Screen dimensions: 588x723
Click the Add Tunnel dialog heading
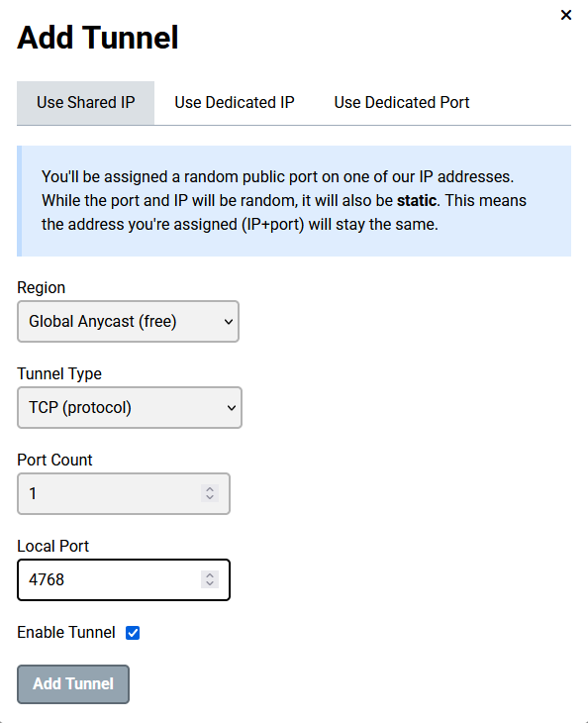pyautogui.click(x=98, y=38)
